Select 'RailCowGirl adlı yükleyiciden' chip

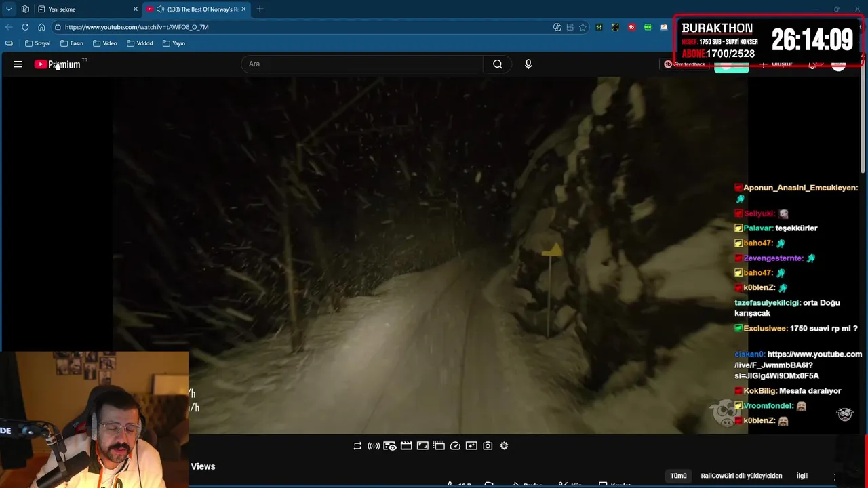pos(741,476)
